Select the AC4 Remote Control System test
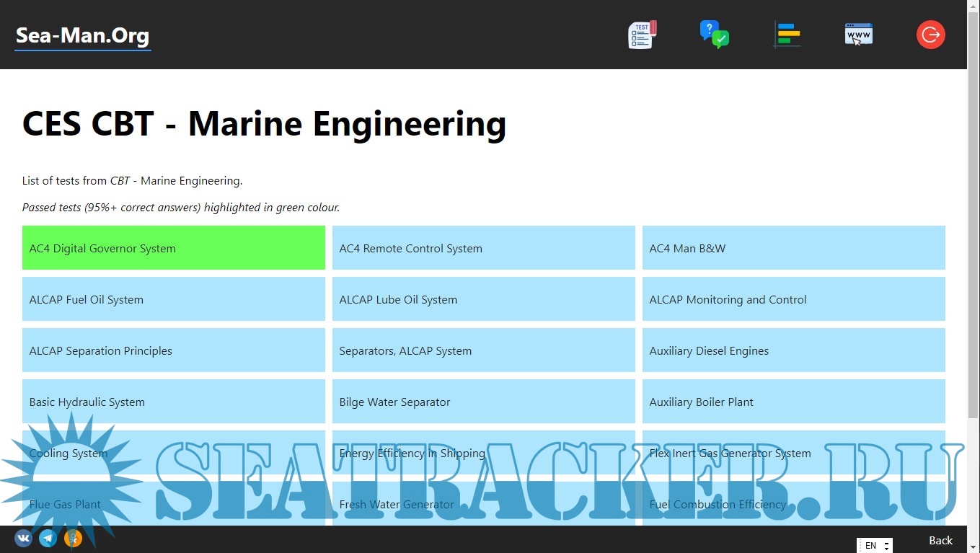The width and height of the screenshot is (980, 553). 483,248
